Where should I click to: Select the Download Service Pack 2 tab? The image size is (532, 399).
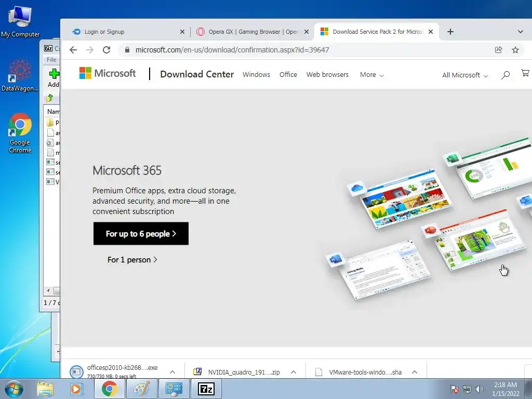tap(377, 32)
